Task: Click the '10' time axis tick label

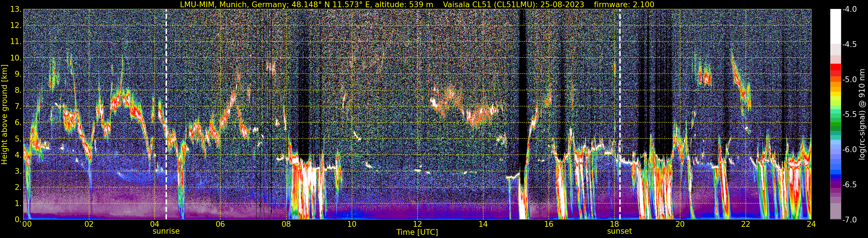Action: pyautogui.click(x=352, y=224)
